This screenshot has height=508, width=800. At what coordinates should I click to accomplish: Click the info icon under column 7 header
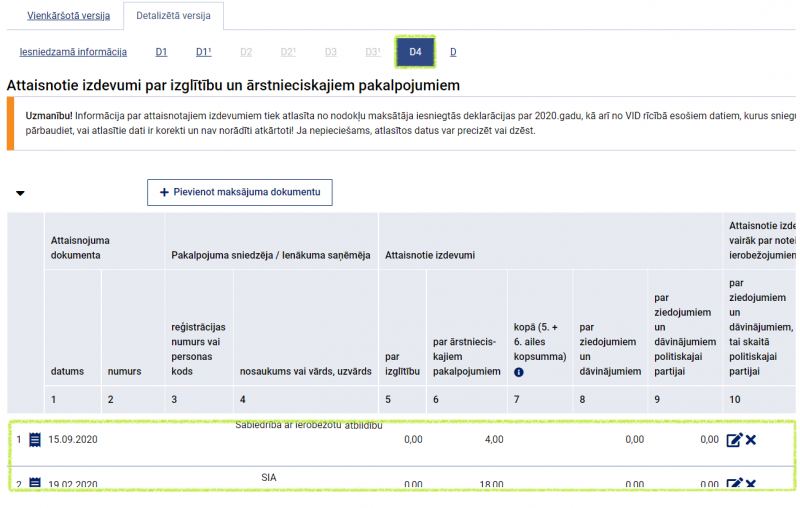[519, 372]
